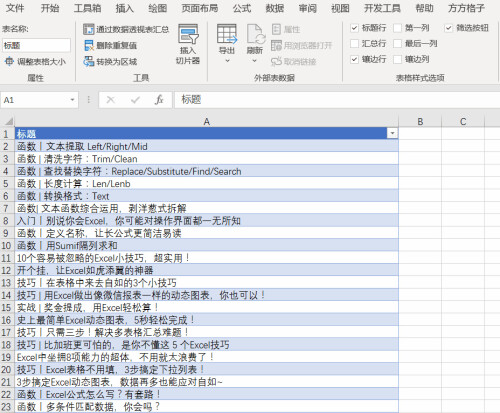Enable the Banded Columns (镶边列) checkbox
The height and width of the screenshot is (413, 500).
397,59
